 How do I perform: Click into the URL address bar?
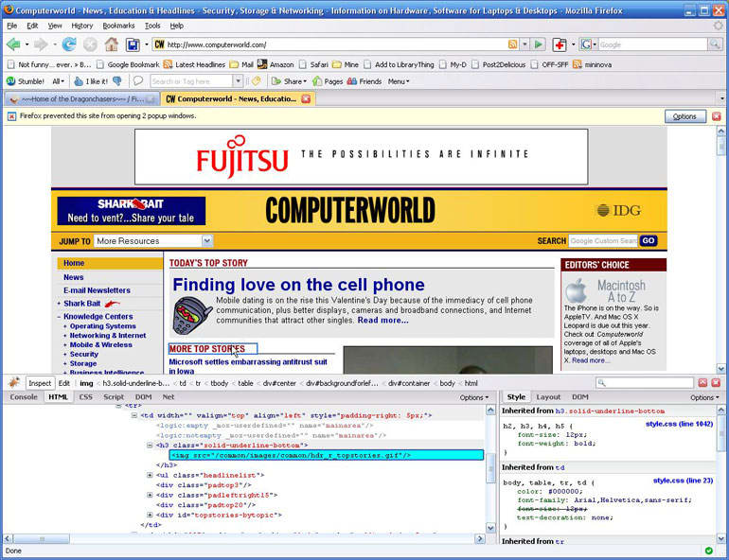coord(335,44)
